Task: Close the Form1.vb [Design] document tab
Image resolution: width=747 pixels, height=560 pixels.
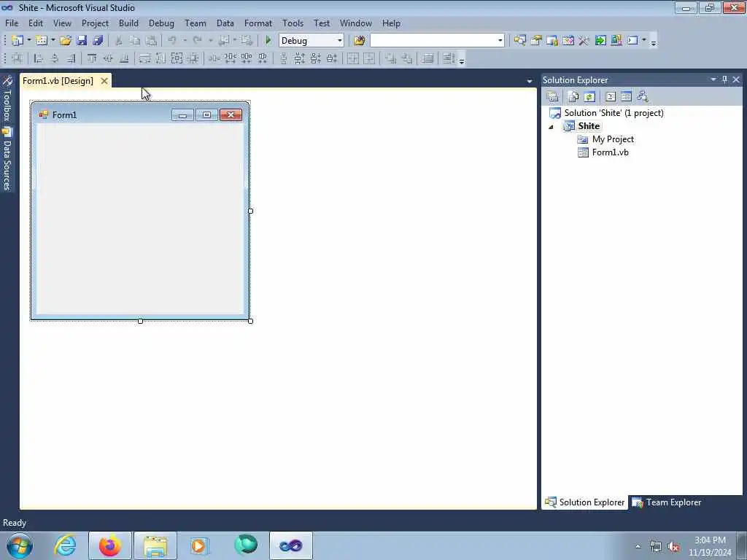Action: 104,81
